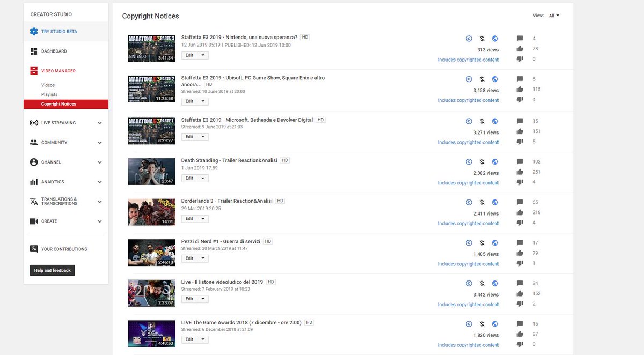Click monetization icon for Staffetta E3 Microsoft video

pyautogui.click(x=482, y=121)
